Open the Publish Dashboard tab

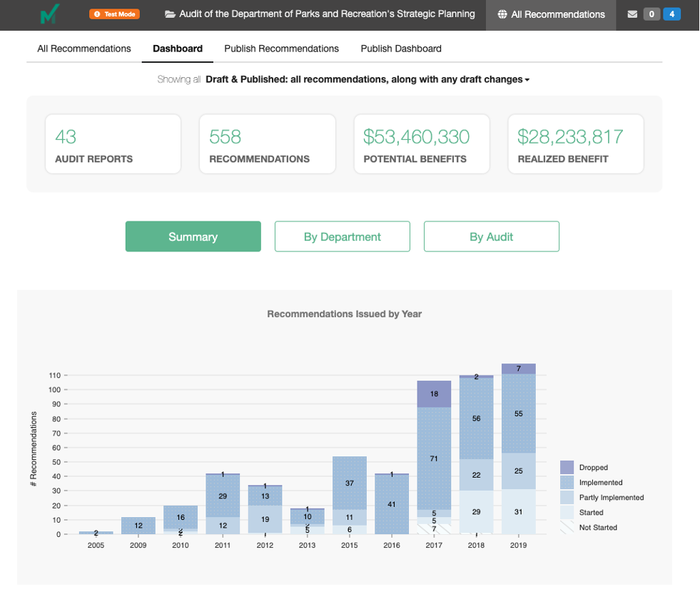[x=401, y=49]
